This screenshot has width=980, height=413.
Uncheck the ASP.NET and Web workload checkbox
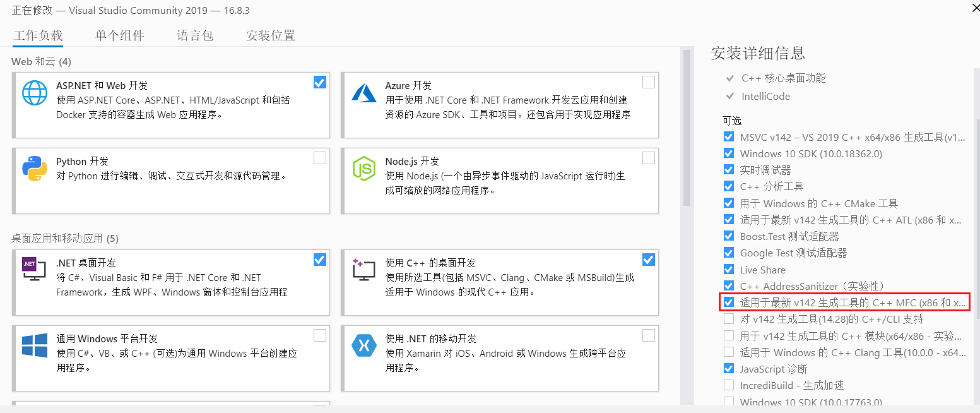tap(320, 82)
